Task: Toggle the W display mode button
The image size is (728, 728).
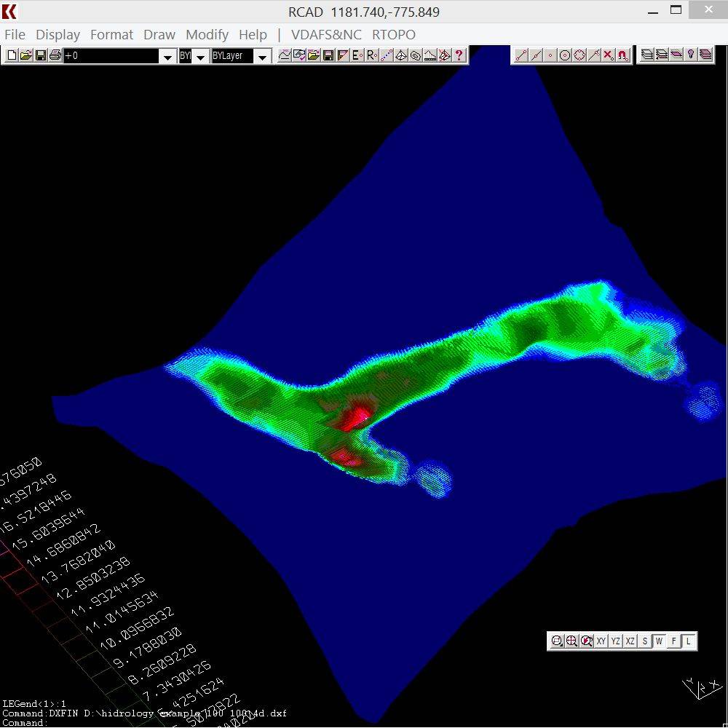Action: click(659, 641)
